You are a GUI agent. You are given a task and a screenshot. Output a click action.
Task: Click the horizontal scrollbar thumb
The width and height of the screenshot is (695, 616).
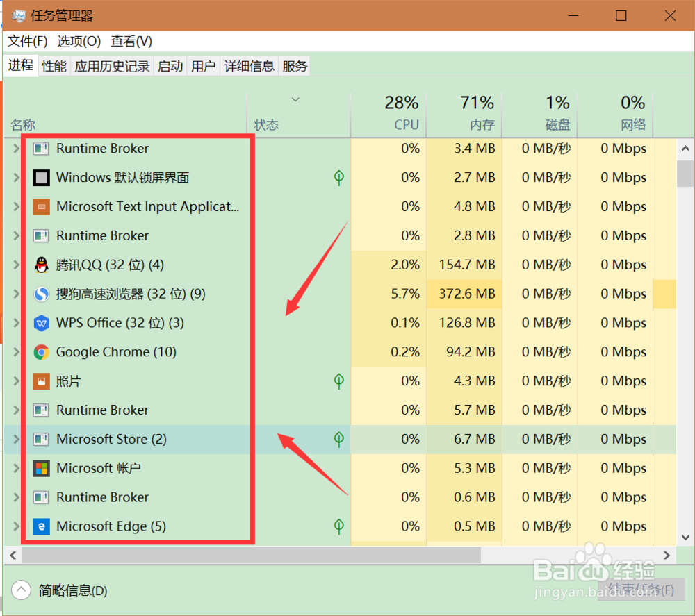(252, 556)
